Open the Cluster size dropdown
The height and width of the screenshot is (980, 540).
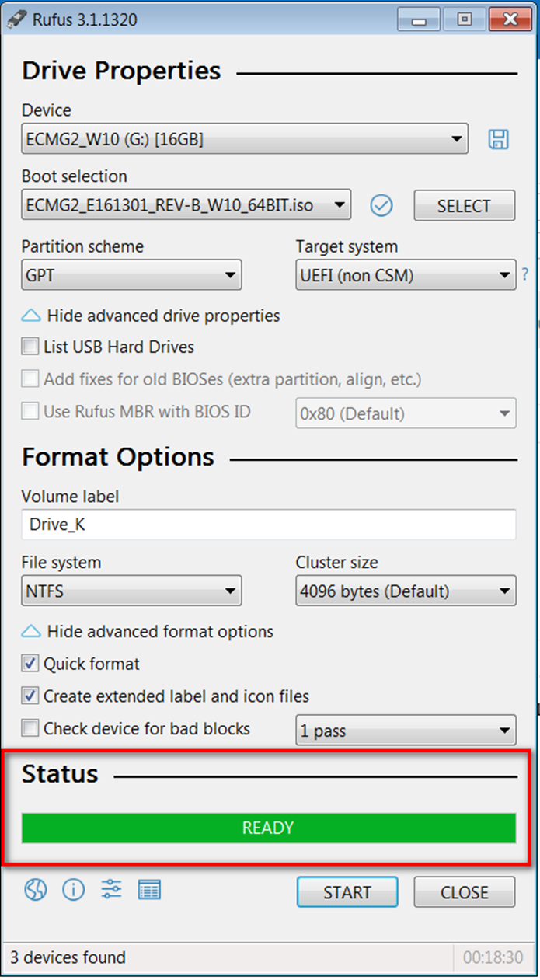tap(406, 591)
